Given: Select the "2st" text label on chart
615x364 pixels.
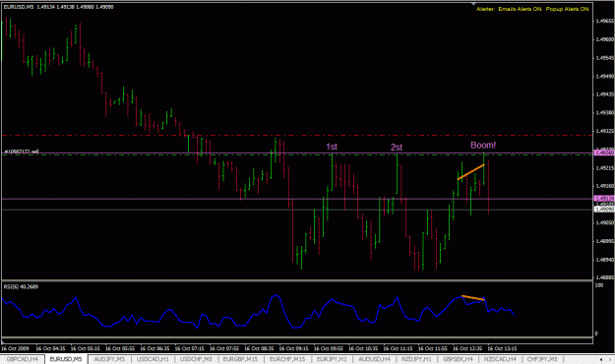Looking at the screenshot, I should [x=397, y=148].
